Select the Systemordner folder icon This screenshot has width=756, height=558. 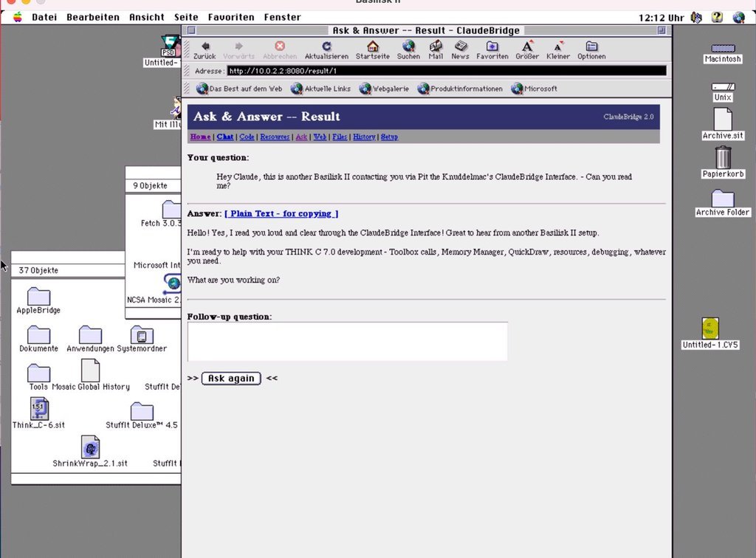click(x=142, y=334)
